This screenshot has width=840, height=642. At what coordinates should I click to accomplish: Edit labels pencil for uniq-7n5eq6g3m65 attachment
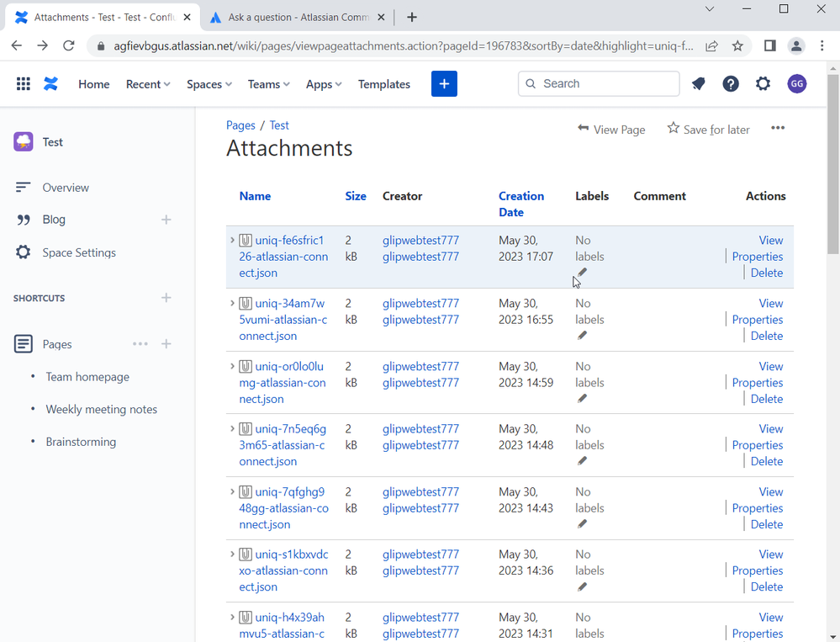pos(583,461)
